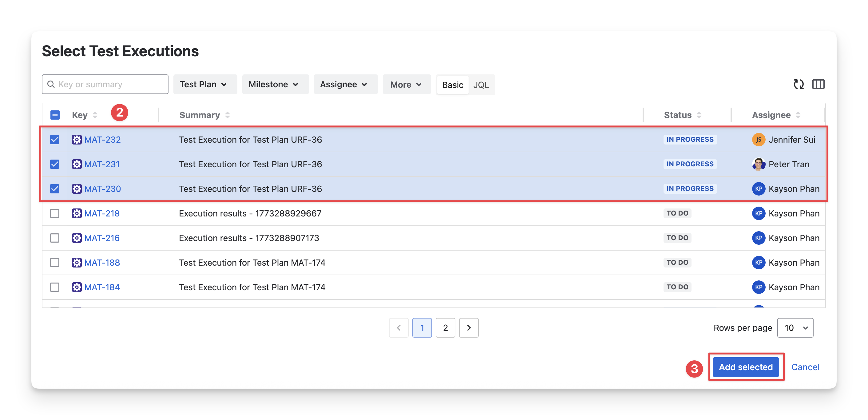
Task: Click the Add selected button
Action: [x=745, y=367]
